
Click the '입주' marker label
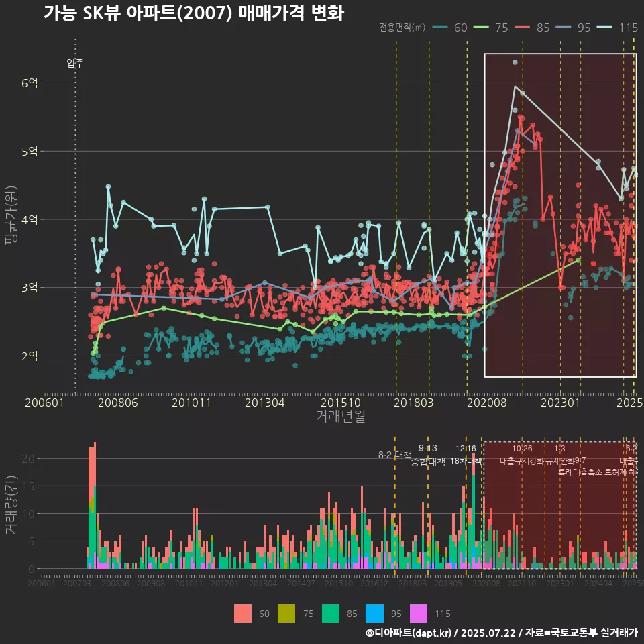coord(75,63)
